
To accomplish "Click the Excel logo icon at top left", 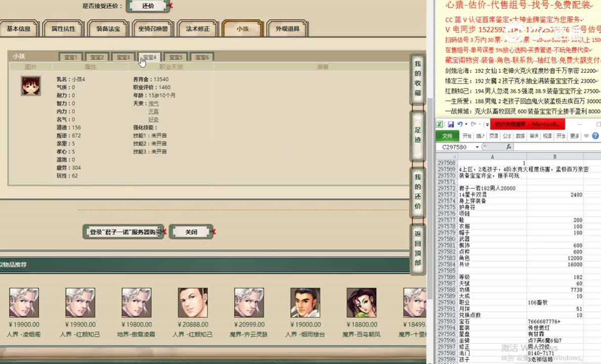I will click(439, 124).
